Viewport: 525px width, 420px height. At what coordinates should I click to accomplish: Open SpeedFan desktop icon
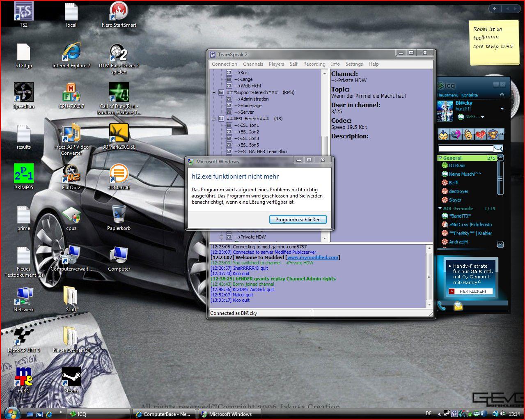(x=23, y=96)
